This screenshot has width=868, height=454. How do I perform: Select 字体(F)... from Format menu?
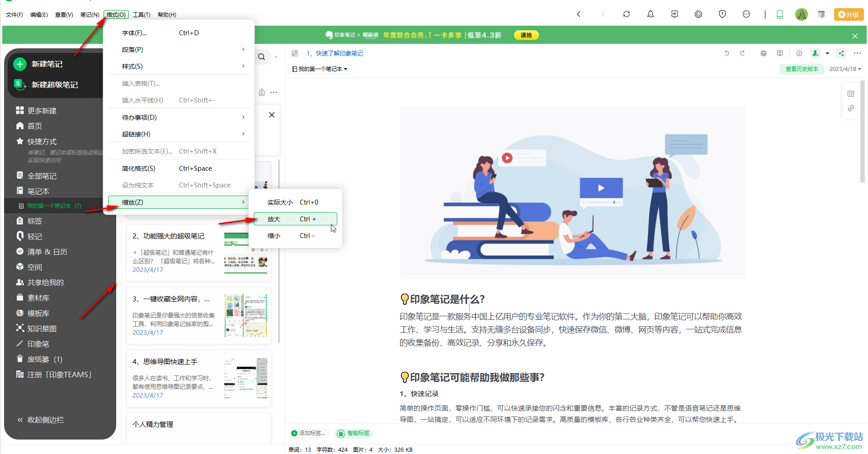(x=179, y=33)
